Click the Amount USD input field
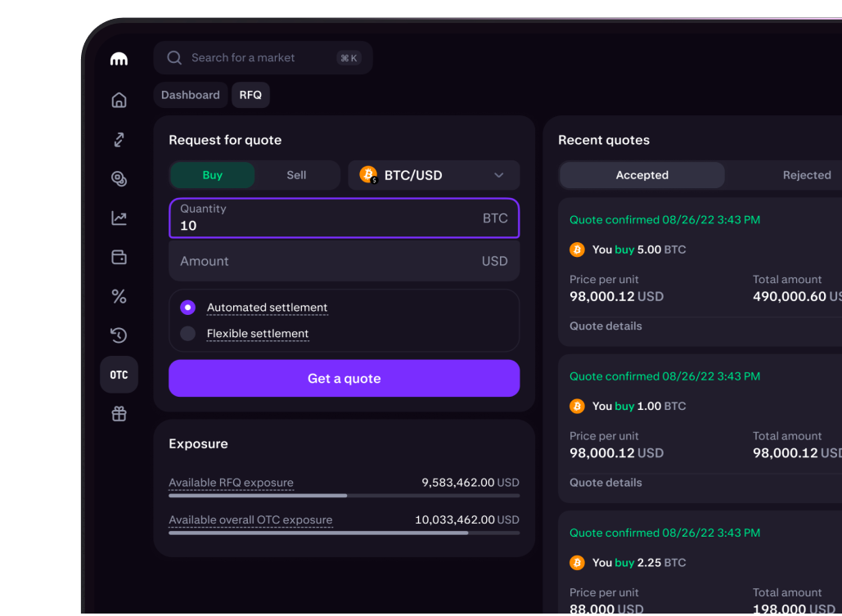The image size is (842, 616). (344, 260)
